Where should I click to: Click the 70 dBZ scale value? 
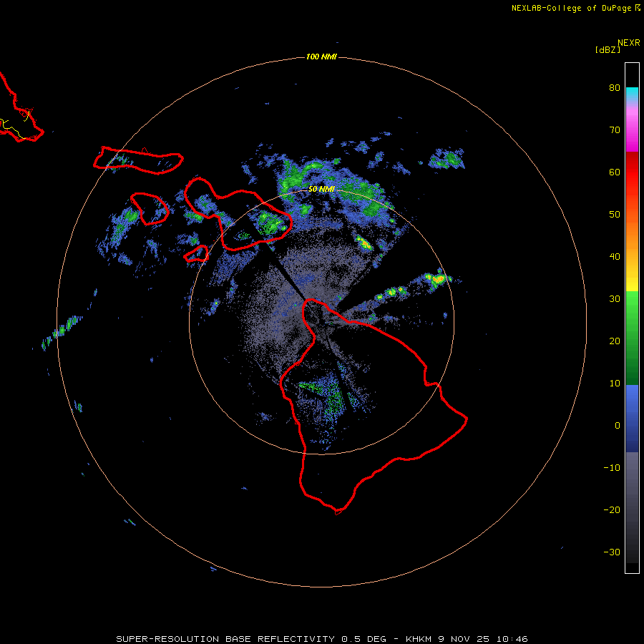pos(615,130)
